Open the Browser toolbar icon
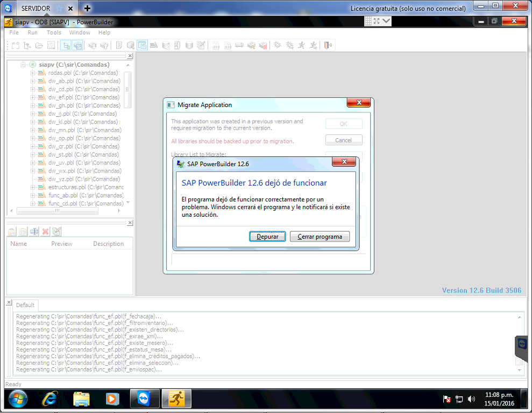 pyautogui.click(x=131, y=45)
